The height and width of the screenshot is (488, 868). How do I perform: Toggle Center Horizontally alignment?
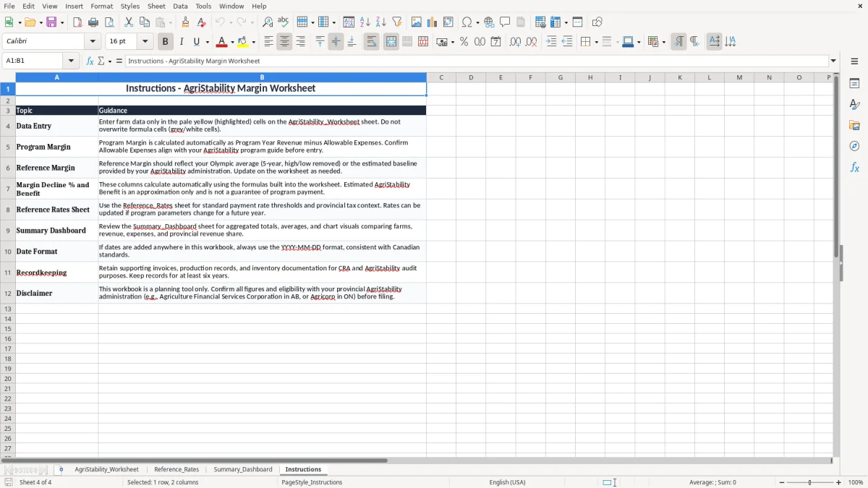click(284, 42)
